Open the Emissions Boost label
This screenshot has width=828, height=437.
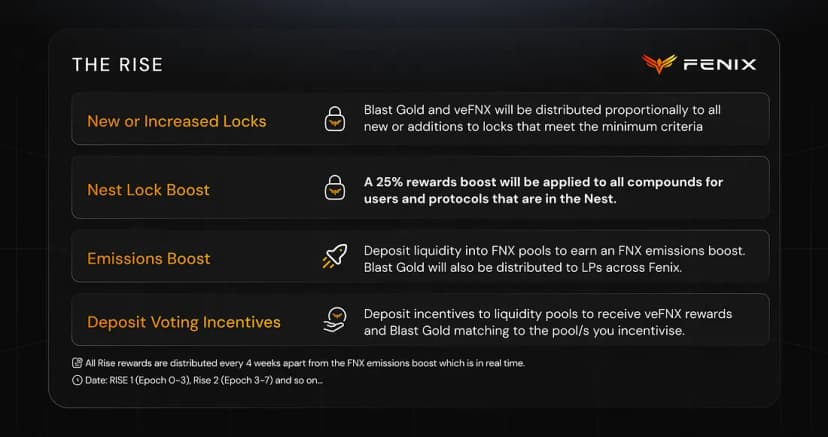pyautogui.click(x=149, y=258)
